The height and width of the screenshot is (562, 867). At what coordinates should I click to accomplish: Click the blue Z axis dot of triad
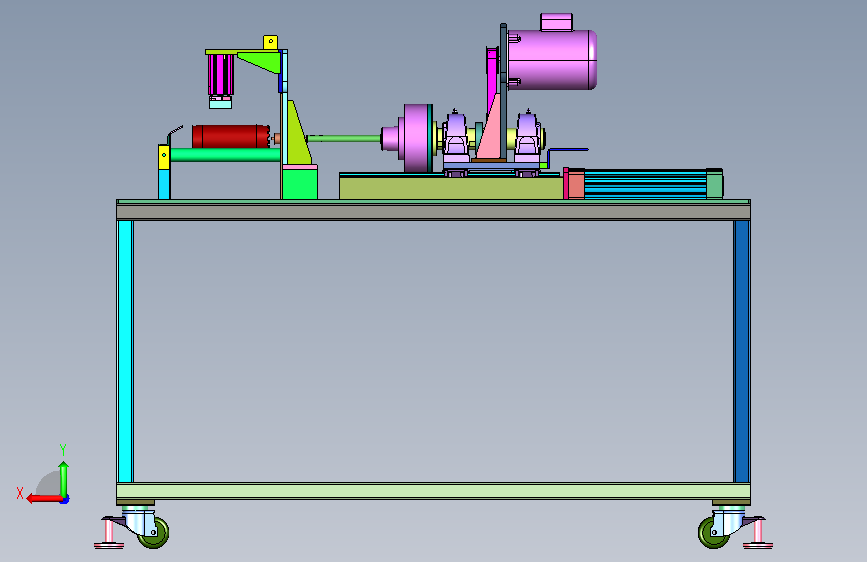(65, 500)
